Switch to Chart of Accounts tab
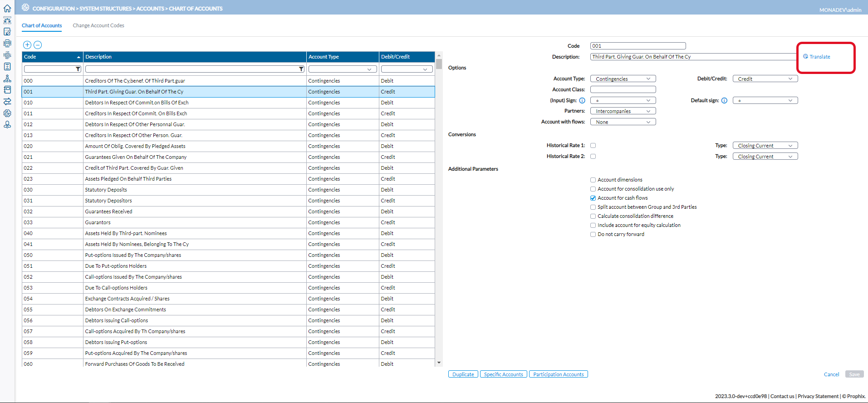Screen dimensions: 868x403 click(42, 25)
